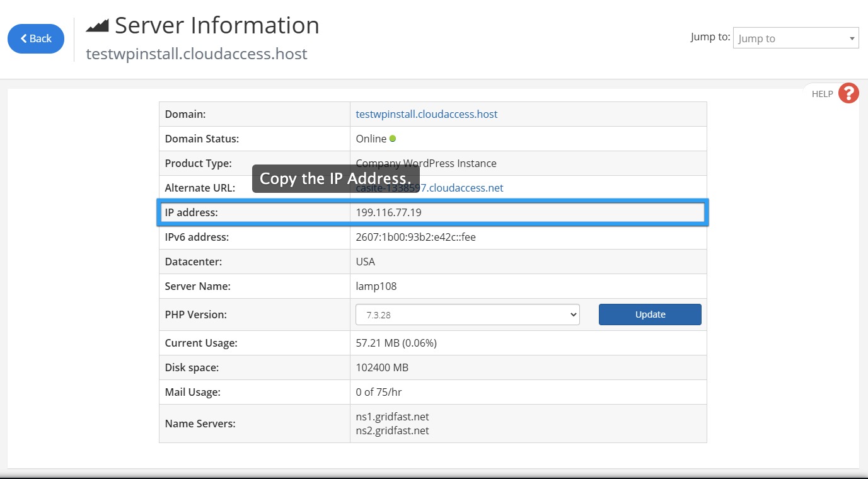The width and height of the screenshot is (868, 479).
Task: Click the Alternate URL: label
Action: tap(200, 188)
